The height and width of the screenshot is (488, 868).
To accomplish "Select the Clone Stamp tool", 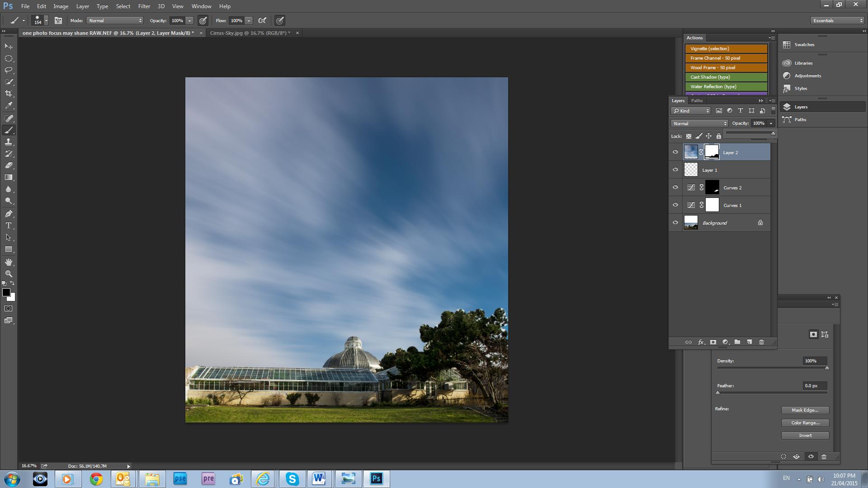I will click(x=9, y=142).
